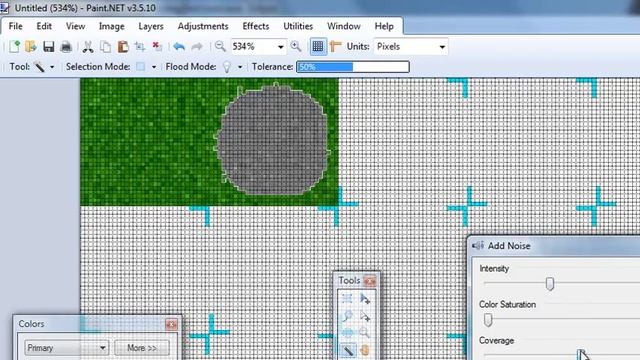Create a new image with New icon

14,47
